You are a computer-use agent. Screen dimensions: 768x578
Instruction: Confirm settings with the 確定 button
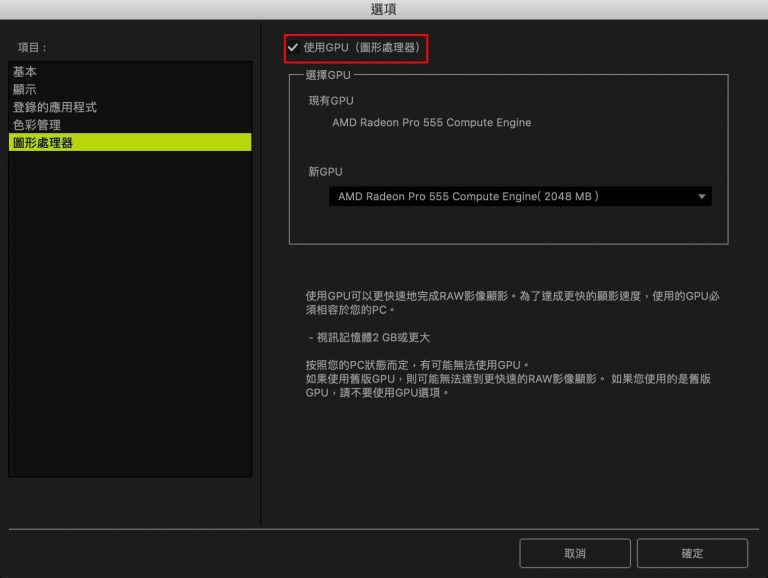pyautogui.click(x=692, y=553)
